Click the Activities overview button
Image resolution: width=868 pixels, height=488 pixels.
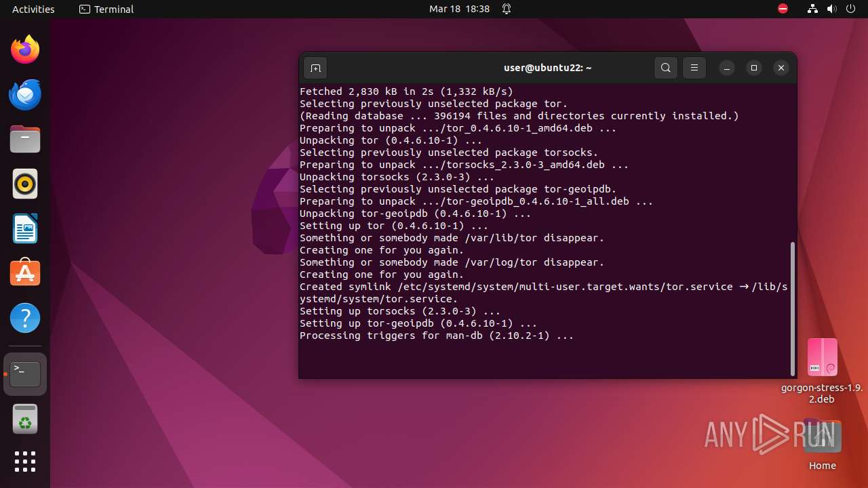tap(33, 9)
